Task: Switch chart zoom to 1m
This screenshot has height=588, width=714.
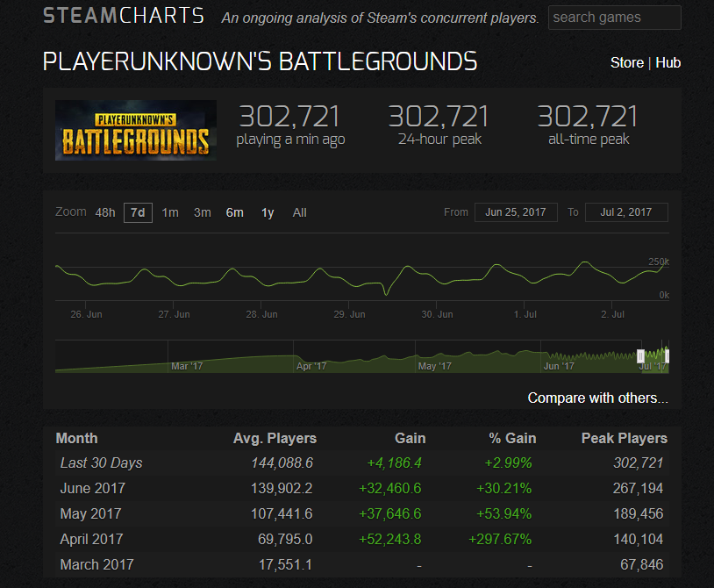Action: (x=170, y=212)
